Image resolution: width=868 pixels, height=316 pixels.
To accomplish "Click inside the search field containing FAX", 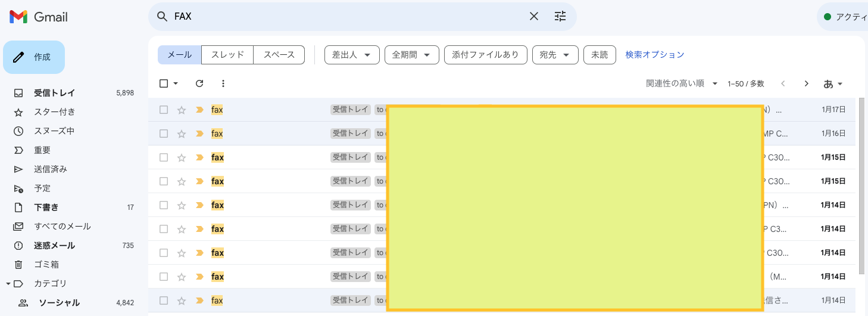I will pyautogui.click(x=345, y=17).
